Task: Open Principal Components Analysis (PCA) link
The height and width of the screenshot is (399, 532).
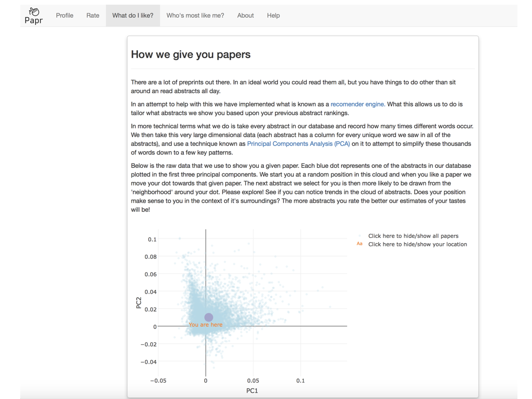Action: (x=298, y=144)
